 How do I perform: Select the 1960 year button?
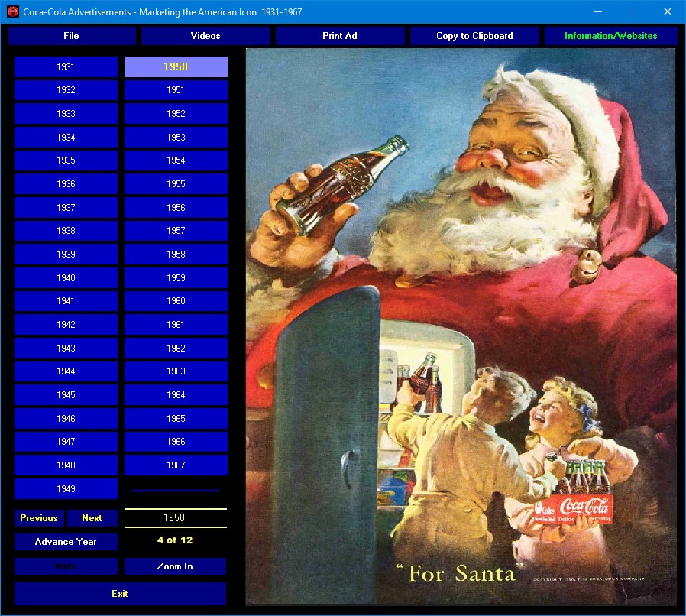176,301
